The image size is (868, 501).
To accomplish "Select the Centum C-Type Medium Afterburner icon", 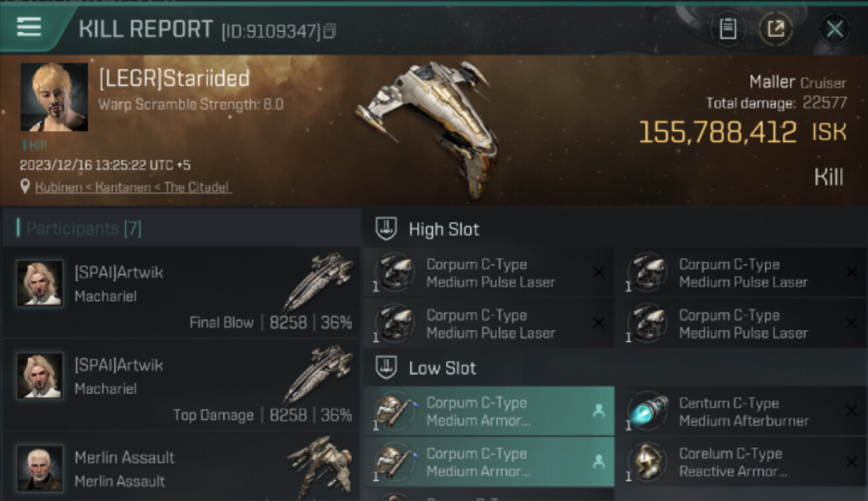I will pyautogui.click(x=648, y=411).
